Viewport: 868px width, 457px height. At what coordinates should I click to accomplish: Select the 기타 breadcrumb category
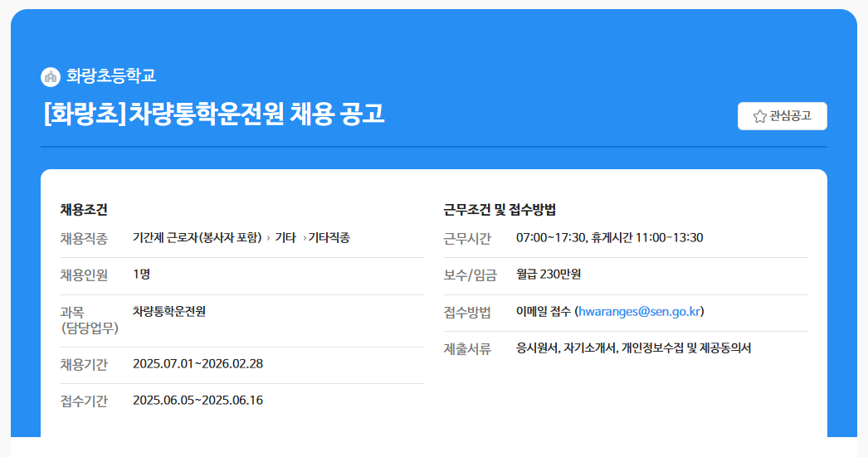click(285, 238)
